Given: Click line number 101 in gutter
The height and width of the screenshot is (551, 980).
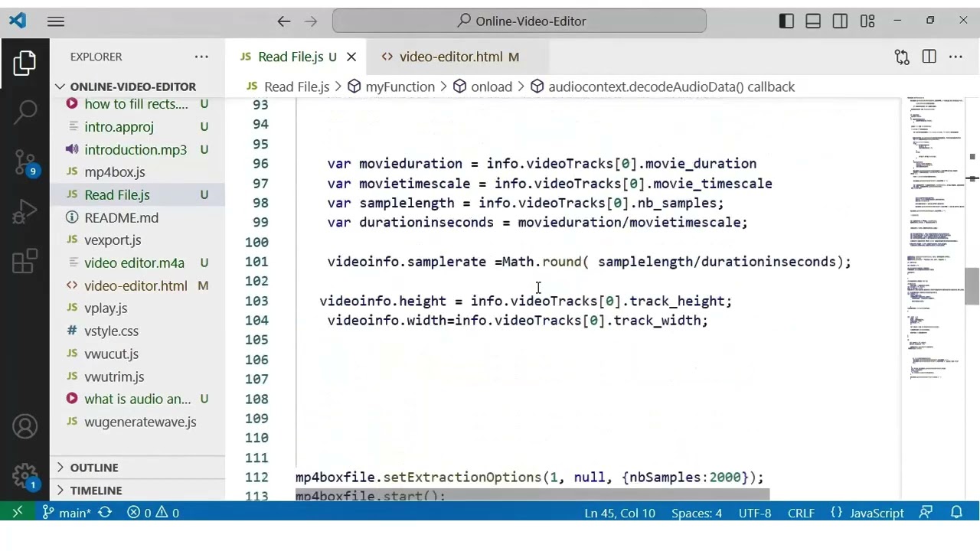Looking at the screenshot, I should (256, 262).
